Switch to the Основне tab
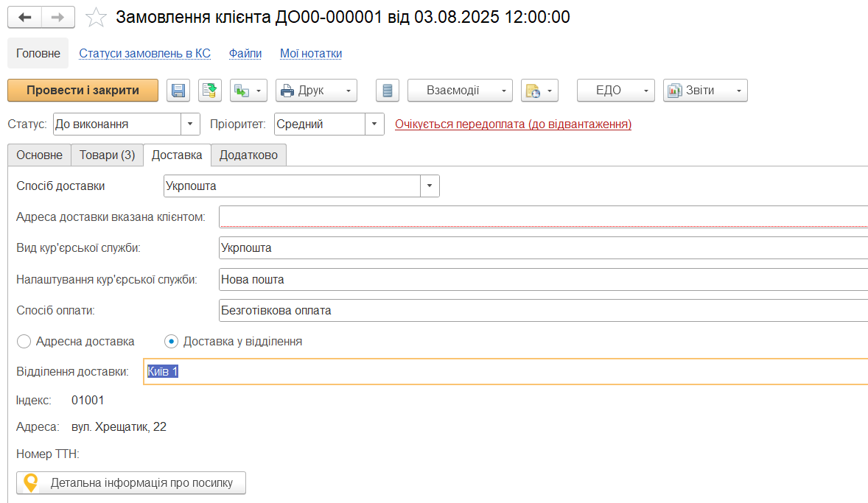This screenshot has width=868, height=503. pyautogui.click(x=39, y=155)
